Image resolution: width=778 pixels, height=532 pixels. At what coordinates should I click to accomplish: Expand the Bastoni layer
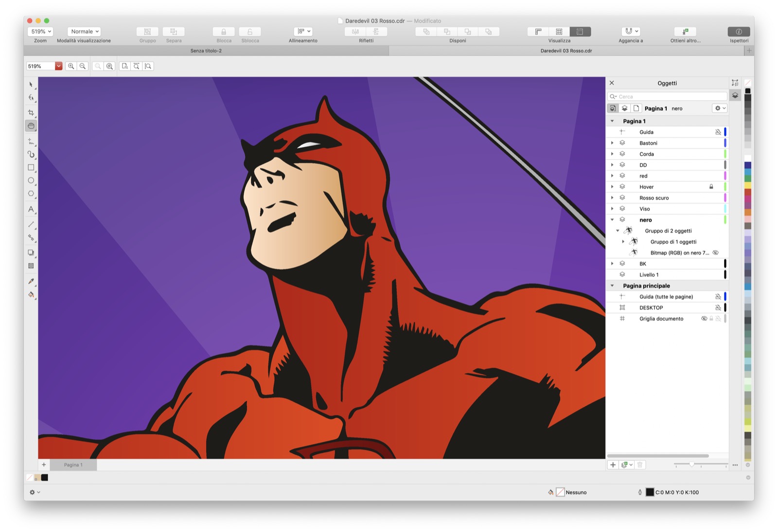click(x=612, y=143)
